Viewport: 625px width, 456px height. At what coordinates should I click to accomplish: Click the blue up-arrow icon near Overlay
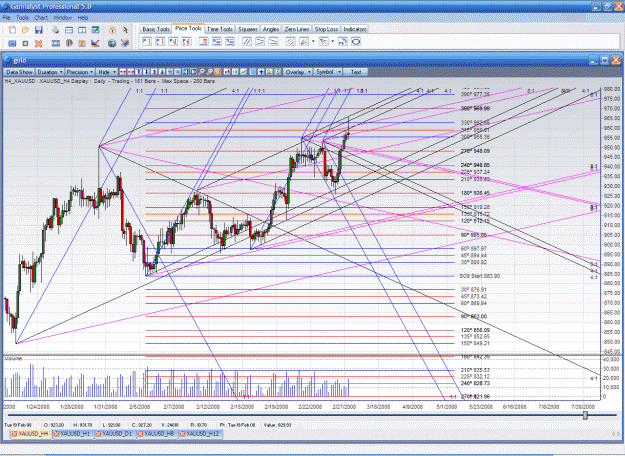[261, 72]
